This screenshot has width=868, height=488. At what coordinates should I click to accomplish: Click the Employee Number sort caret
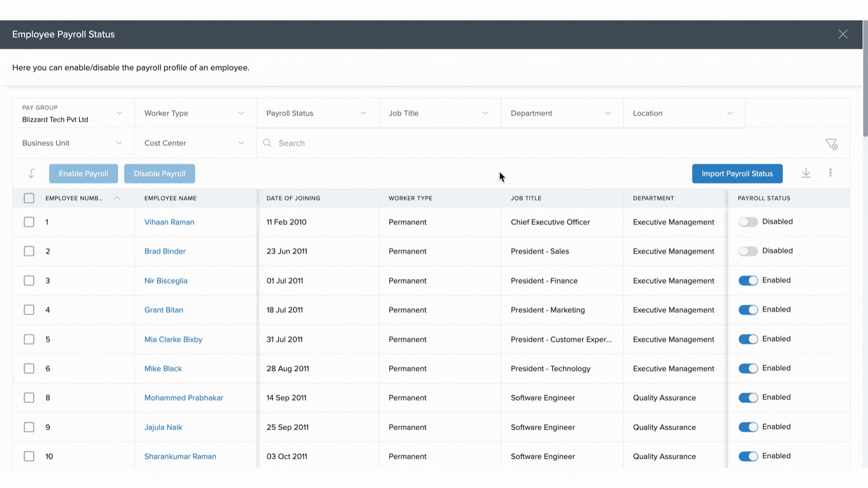pyautogui.click(x=117, y=198)
